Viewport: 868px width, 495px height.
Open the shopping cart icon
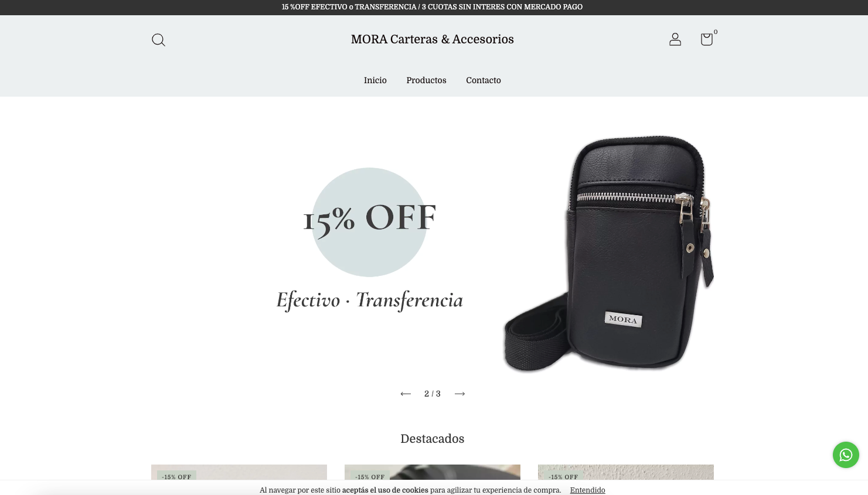[x=707, y=39]
